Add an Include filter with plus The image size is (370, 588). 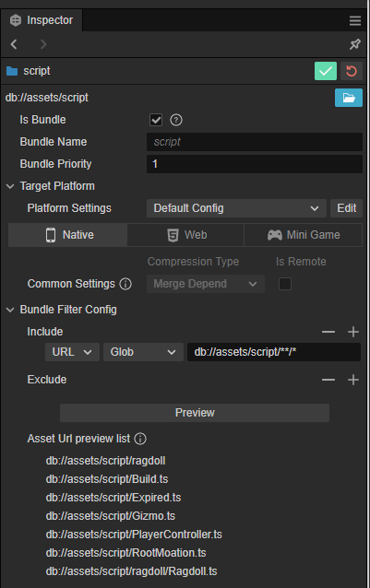tap(353, 332)
